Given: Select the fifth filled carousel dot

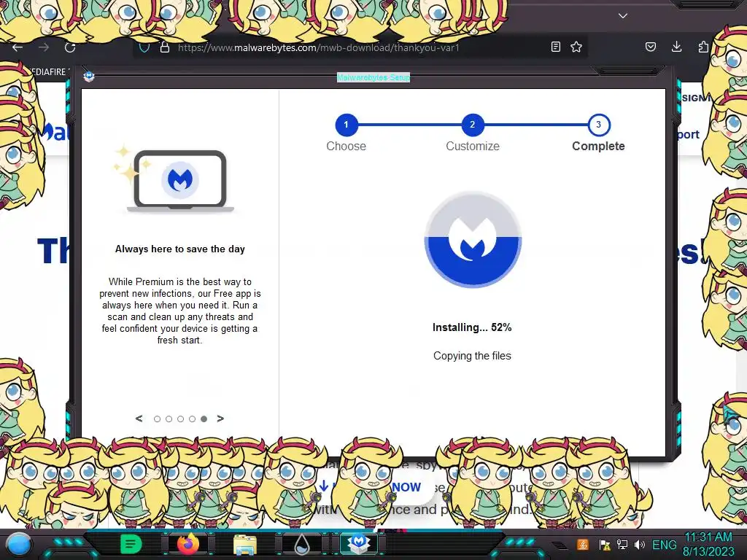Looking at the screenshot, I should pos(204,419).
